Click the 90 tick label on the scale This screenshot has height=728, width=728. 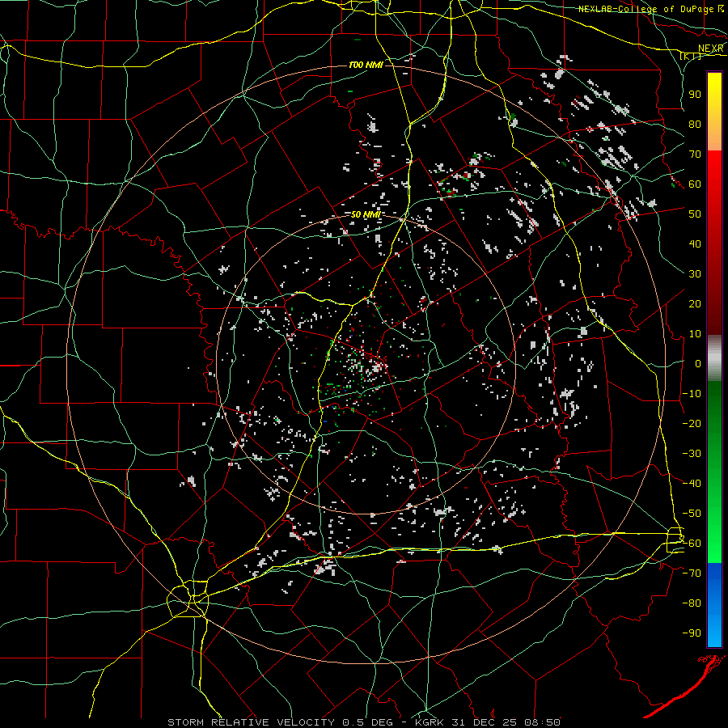[x=695, y=95]
